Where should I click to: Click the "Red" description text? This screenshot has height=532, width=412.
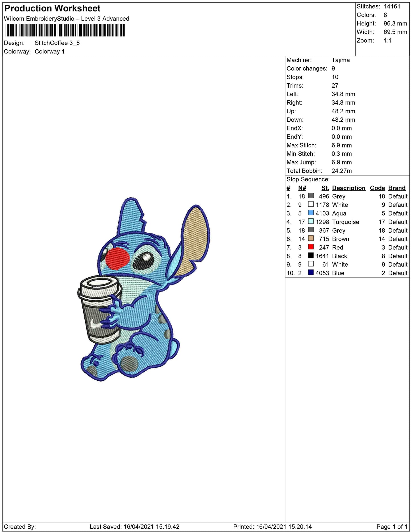click(x=338, y=248)
